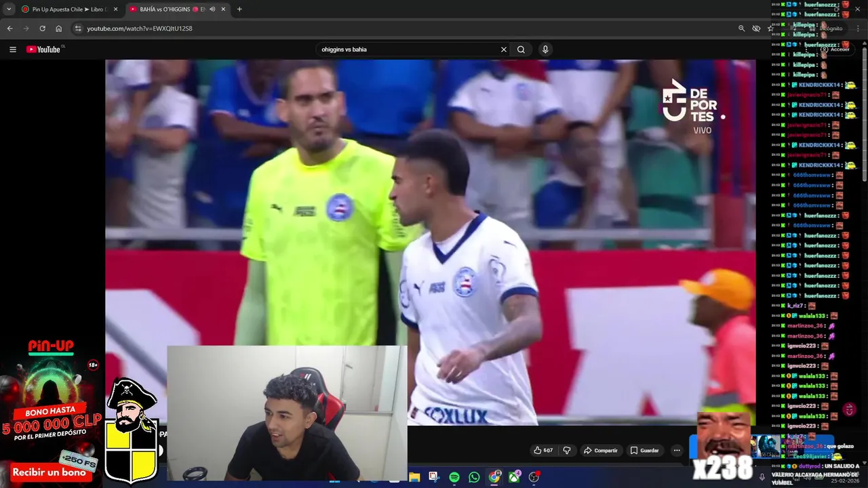The image size is (868, 488).
Task: Open File Explorer from the taskbar
Action: point(414,477)
